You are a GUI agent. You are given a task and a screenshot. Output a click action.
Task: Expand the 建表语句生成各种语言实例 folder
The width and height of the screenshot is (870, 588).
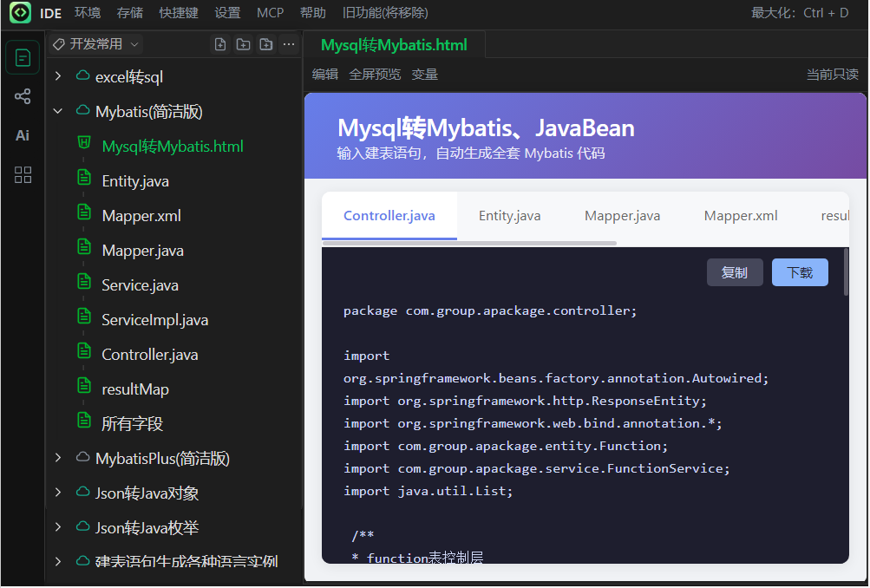coord(58,561)
